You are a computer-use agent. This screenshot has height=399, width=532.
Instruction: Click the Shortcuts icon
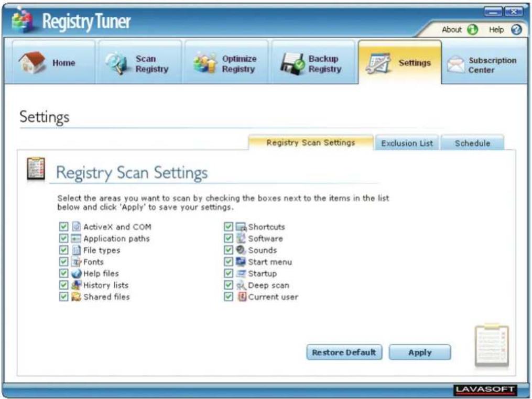pos(241,226)
